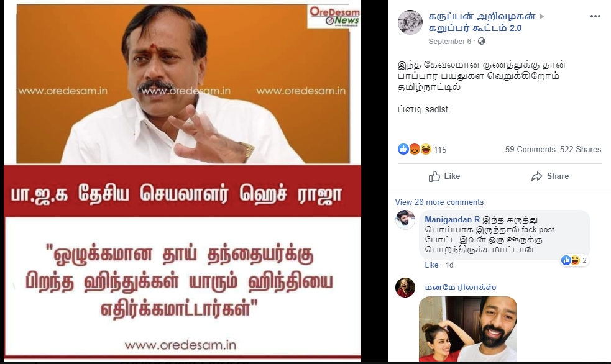Click the thumbs-up Like button icon

[x=434, y=176]
